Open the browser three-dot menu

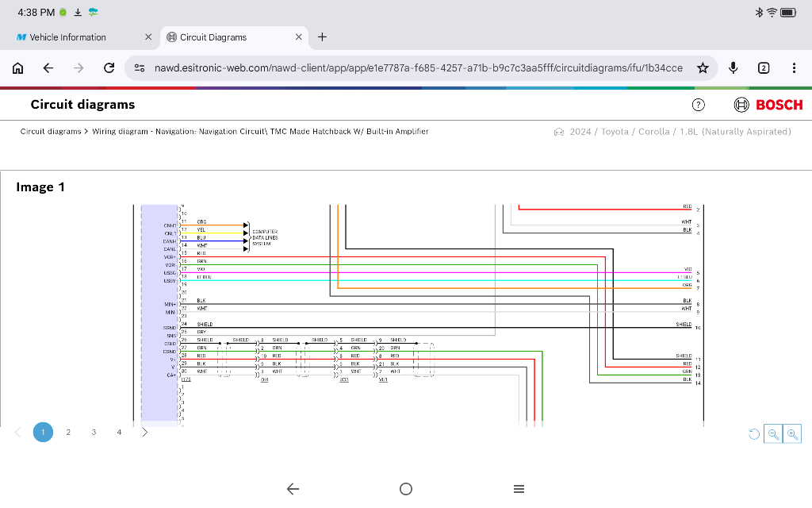point(794,68)
